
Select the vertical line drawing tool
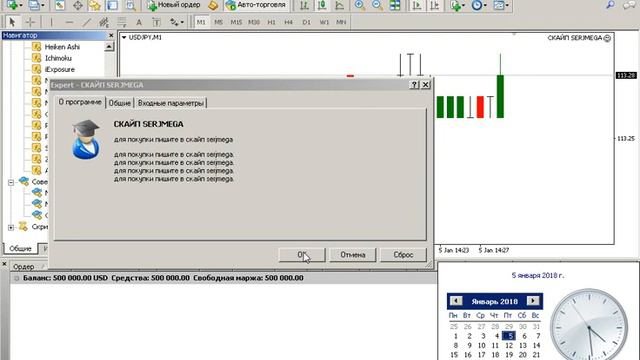[51, 22]
